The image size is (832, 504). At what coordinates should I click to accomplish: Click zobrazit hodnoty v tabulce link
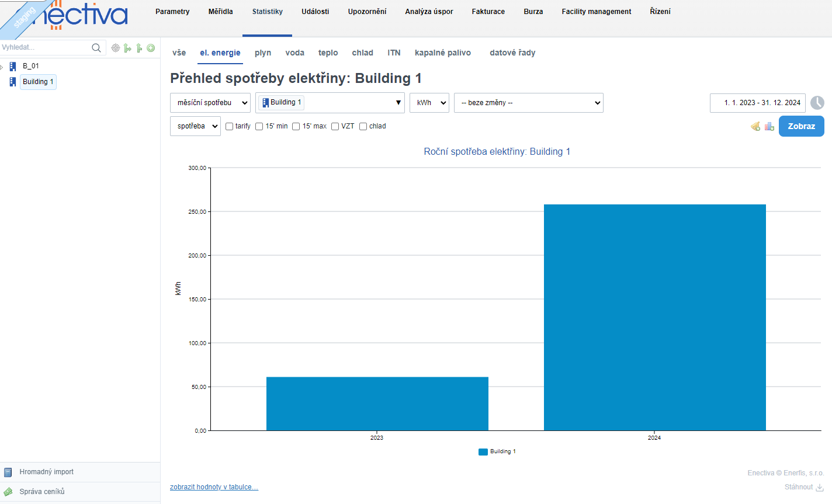click(214, 487)
